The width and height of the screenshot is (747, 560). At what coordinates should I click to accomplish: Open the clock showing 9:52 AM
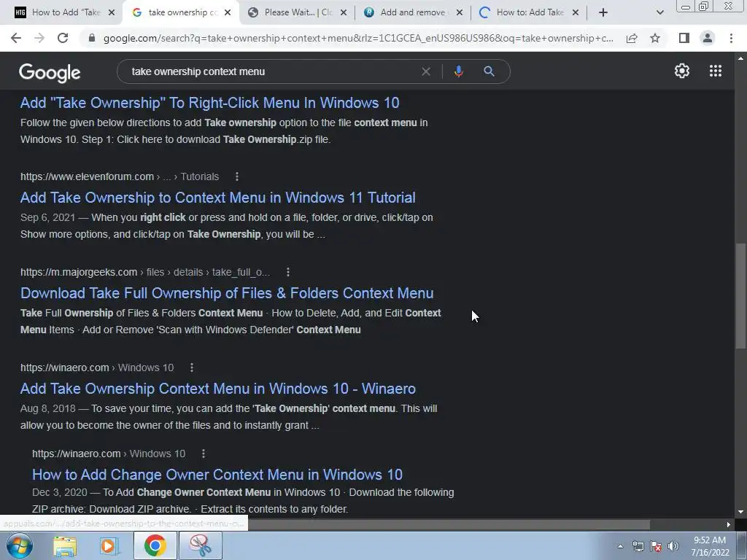(x=710, y=546)
